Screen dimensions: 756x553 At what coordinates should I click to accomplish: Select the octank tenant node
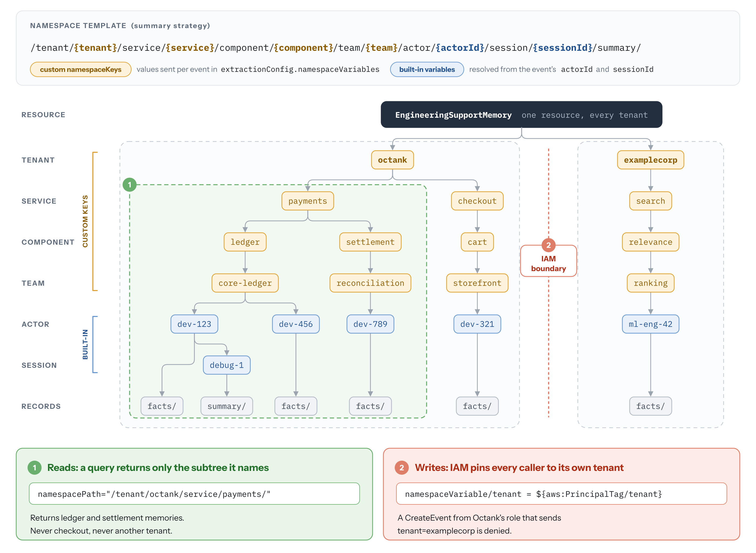point(392,160)
